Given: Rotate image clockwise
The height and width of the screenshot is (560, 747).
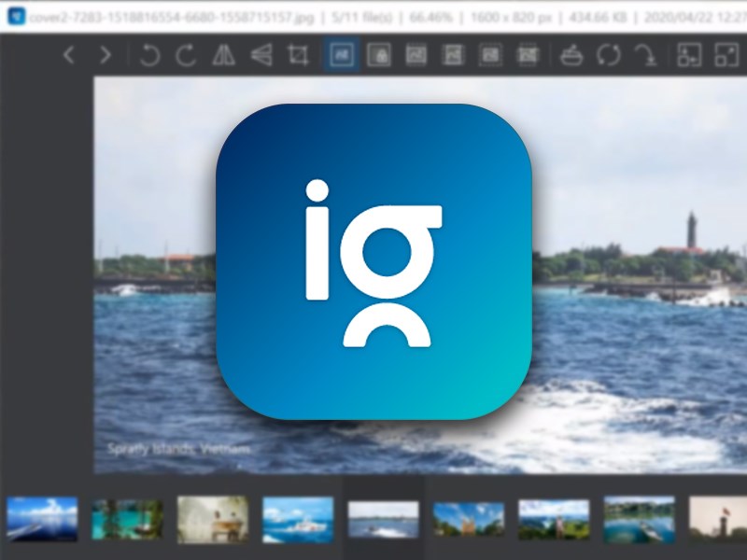Looking at the screenshot, I should [x=186, y=55].
